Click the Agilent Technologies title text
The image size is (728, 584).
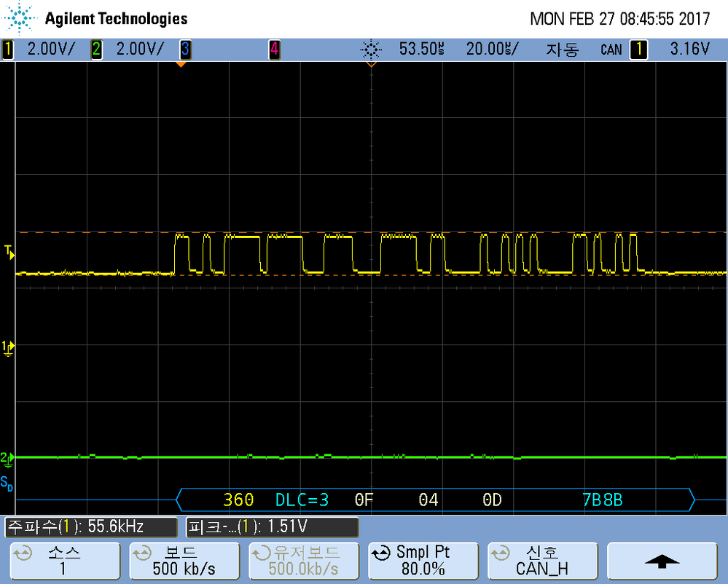tap(116, 19)
